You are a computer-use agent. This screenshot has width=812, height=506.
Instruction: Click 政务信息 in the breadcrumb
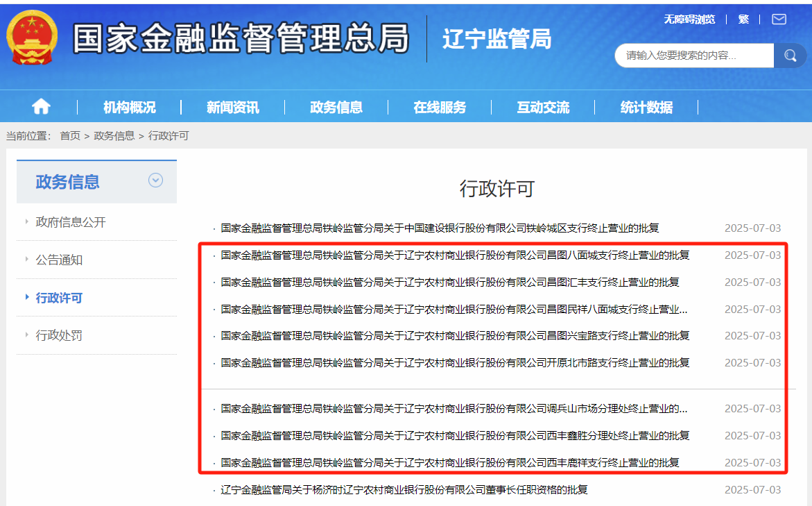[x=114, y=136]
